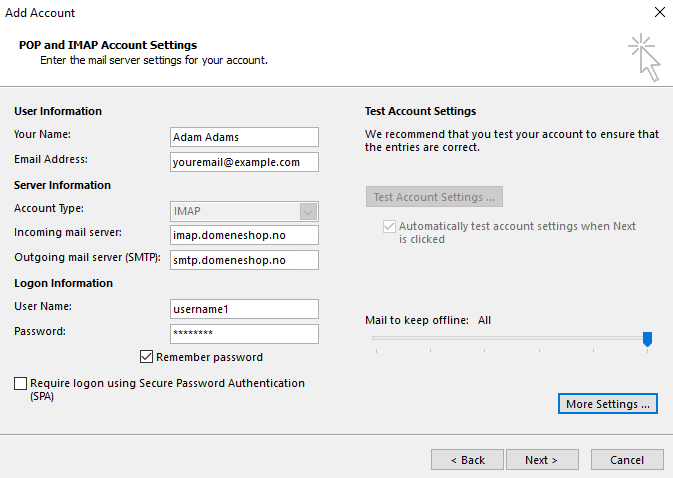The width and height of the screenshot is (673, 478).
Task: Click the 'Mail to keep offline:' label
Action: click(x=417, y=320)
